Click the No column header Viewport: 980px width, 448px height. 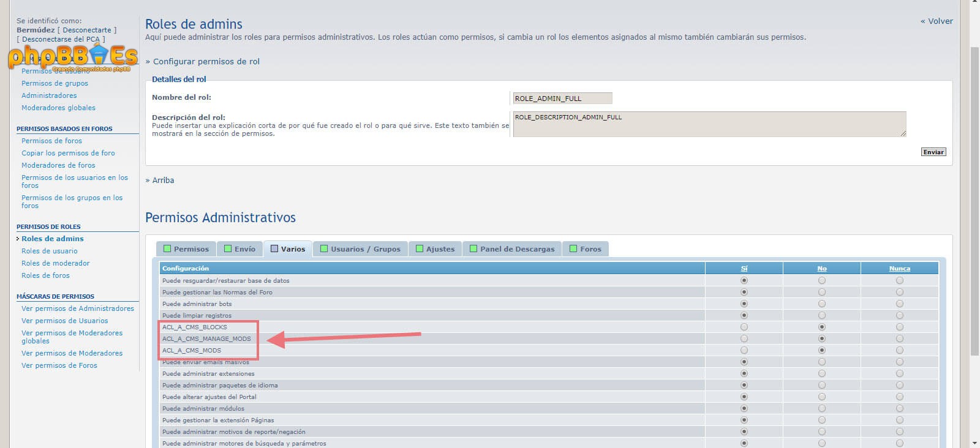[822, 268]
